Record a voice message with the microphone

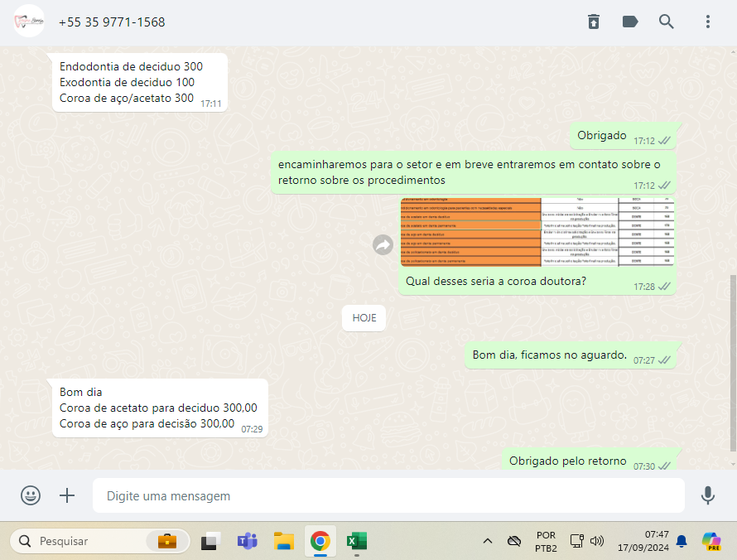pyautogui.click(x=707, y=495)
